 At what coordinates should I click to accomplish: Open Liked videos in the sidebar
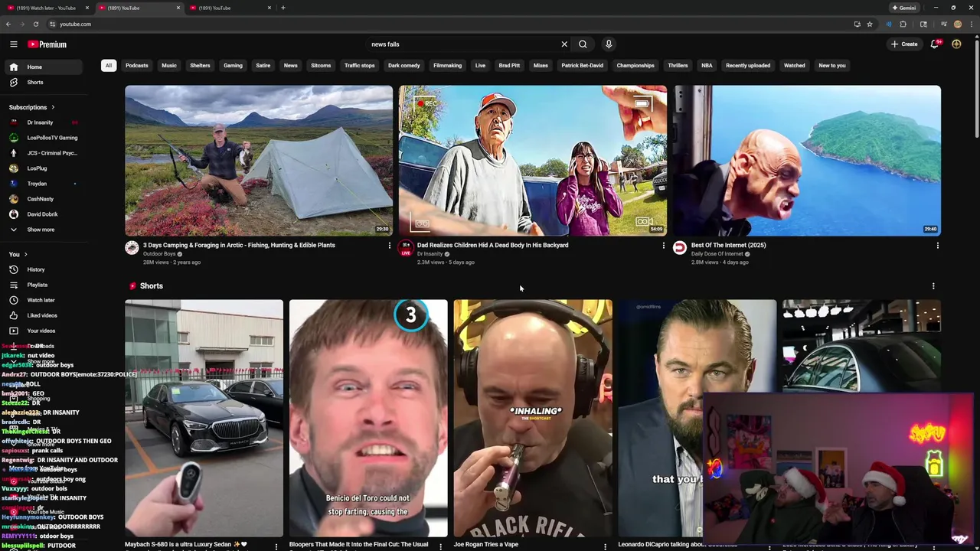(x=44, y=315)
